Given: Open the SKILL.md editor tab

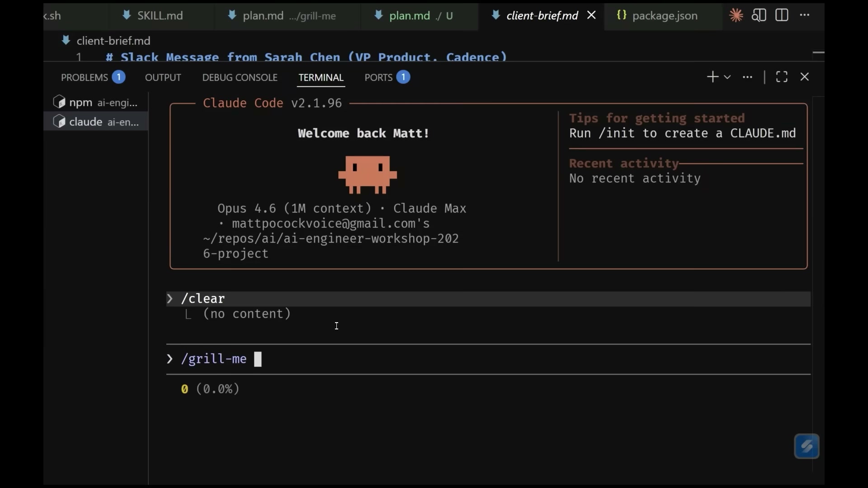Looking at the screenshot, I should click(x=153, y=15).
